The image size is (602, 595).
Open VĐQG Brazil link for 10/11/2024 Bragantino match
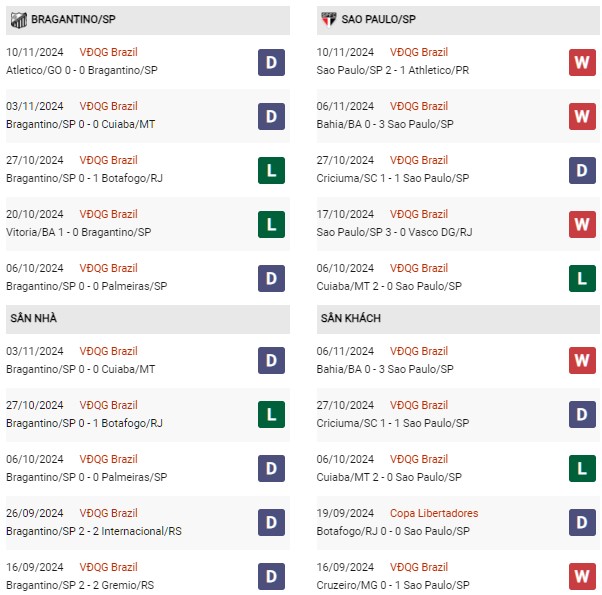(x=108, y=52)
